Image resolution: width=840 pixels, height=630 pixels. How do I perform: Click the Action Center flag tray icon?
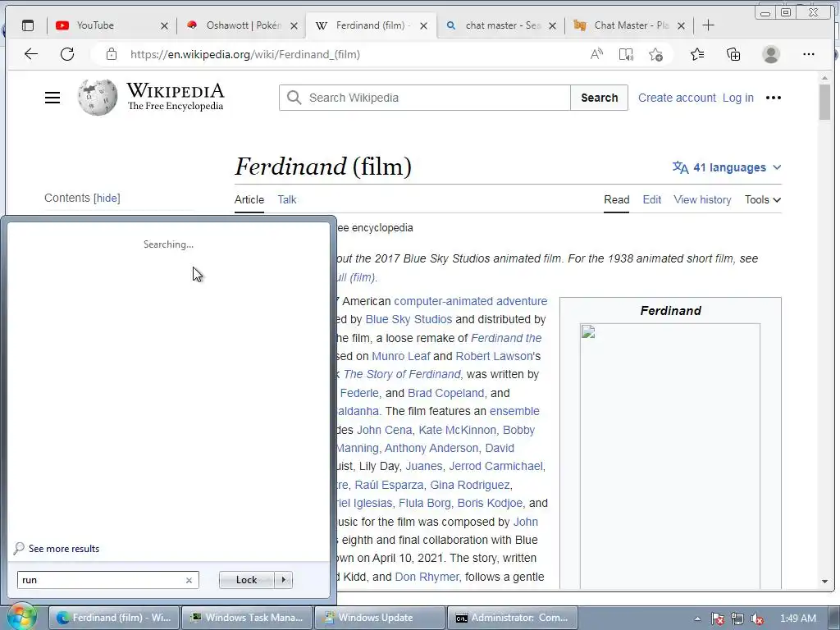pyautogui.click(x=717, y=619)
